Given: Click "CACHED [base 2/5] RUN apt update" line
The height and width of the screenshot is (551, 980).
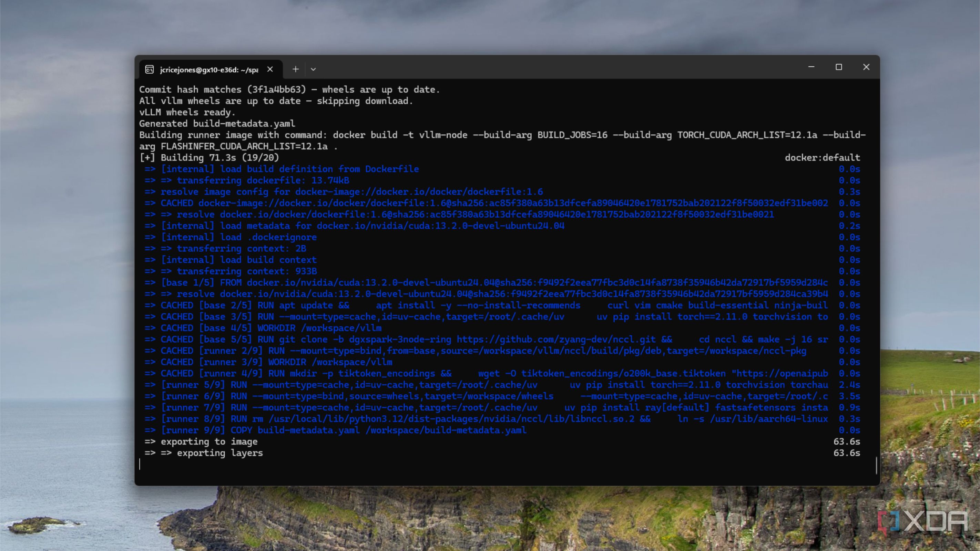Looking at the screenshot, I should coord(486,305).
